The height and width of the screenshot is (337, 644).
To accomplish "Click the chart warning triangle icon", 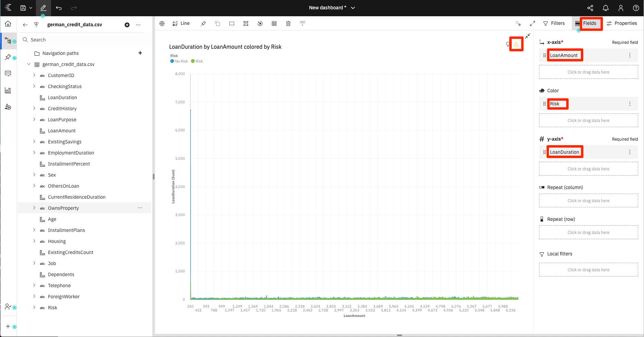I will 516,44.
